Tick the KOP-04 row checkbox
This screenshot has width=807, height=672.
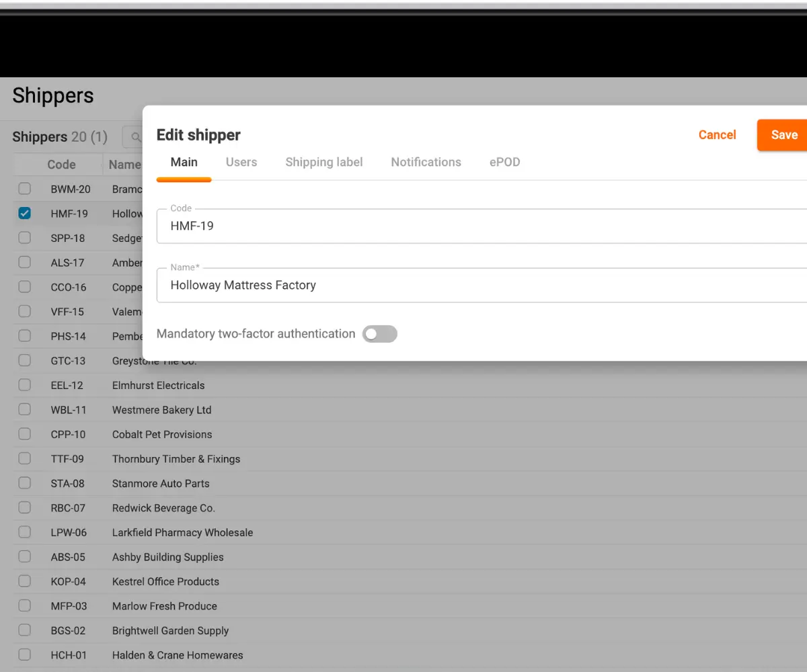pos(25,581)
